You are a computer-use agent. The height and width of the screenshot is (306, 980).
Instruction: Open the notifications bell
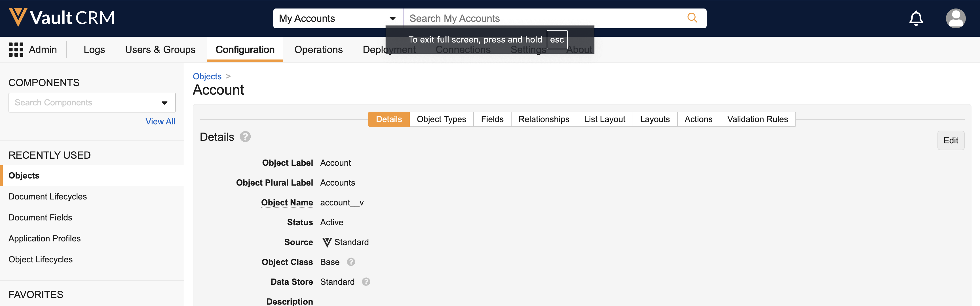tap(916, 18)
